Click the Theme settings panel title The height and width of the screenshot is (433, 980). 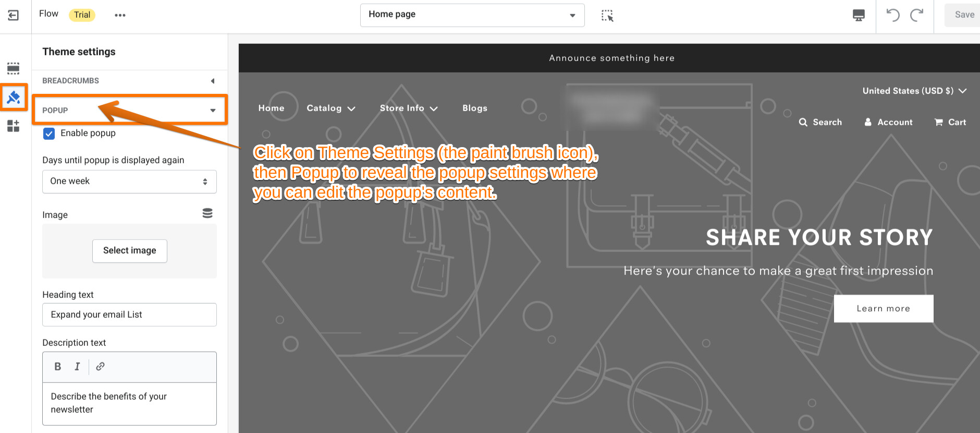[x=79, y=52]
